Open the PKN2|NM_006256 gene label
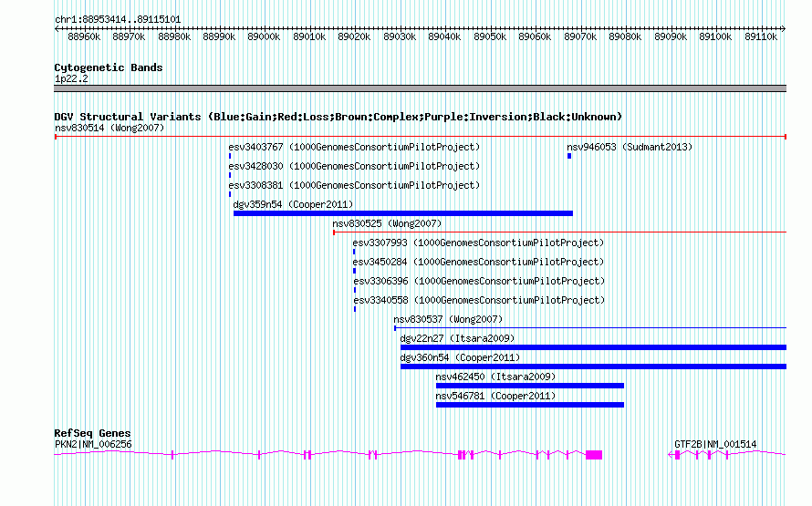Screen dimensions: 812x506 click(x=93, y=444)
